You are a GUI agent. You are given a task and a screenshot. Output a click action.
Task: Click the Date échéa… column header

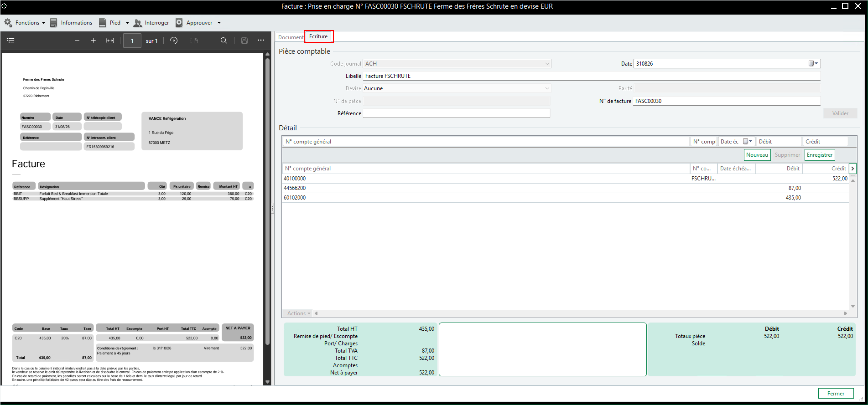[736, 169]
